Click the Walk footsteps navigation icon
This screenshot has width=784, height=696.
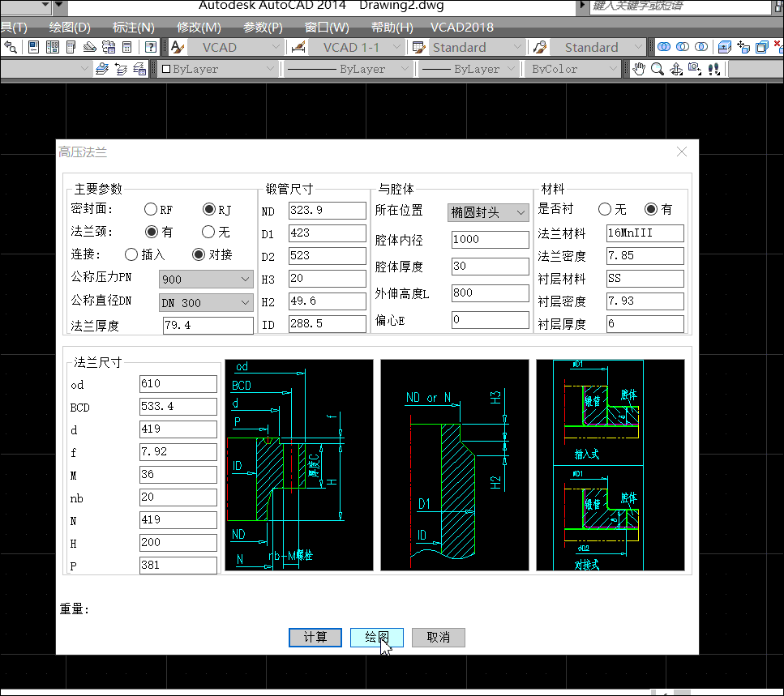point(714,69)
